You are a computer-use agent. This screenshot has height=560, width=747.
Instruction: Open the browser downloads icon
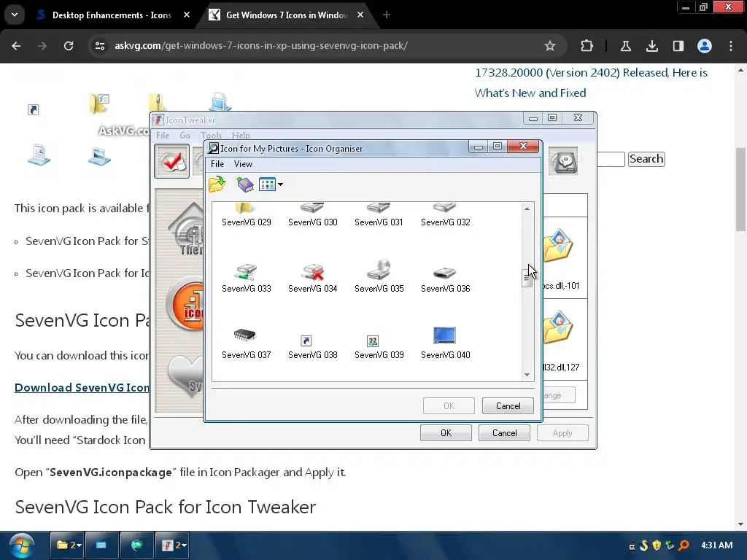click(x=651, y=46)
